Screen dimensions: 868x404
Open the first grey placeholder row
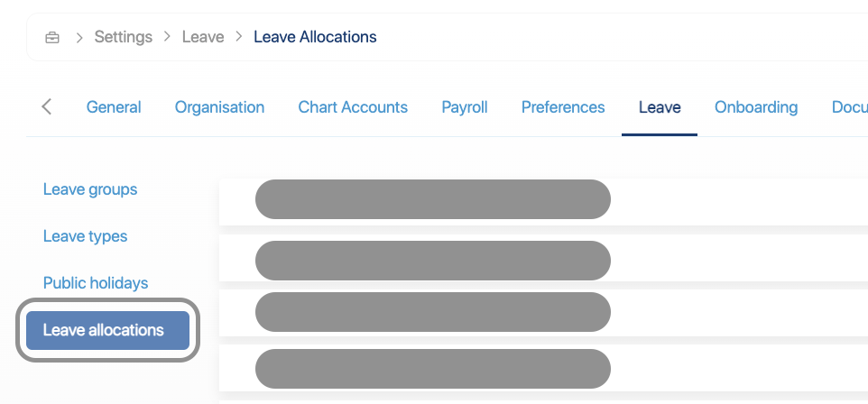point(433,199)
